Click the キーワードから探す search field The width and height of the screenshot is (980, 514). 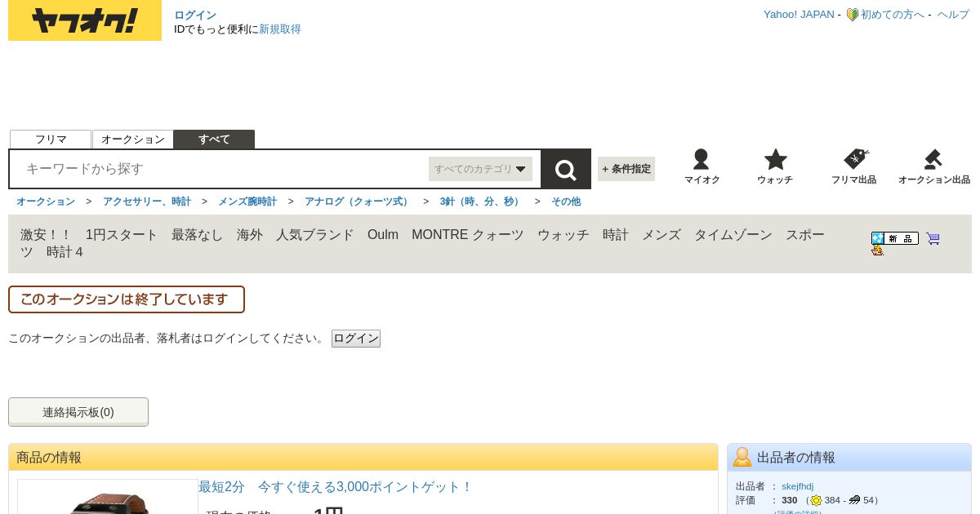[x=220, y=169]
